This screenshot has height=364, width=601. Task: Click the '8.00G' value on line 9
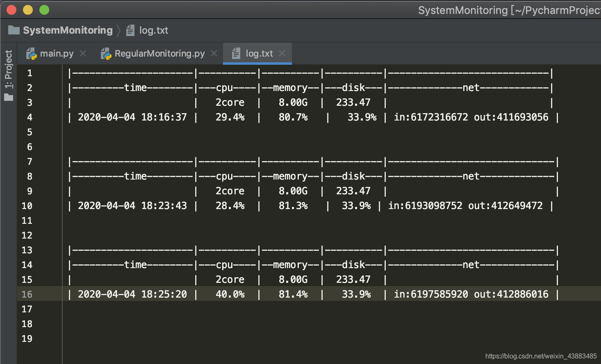point(293,191)
